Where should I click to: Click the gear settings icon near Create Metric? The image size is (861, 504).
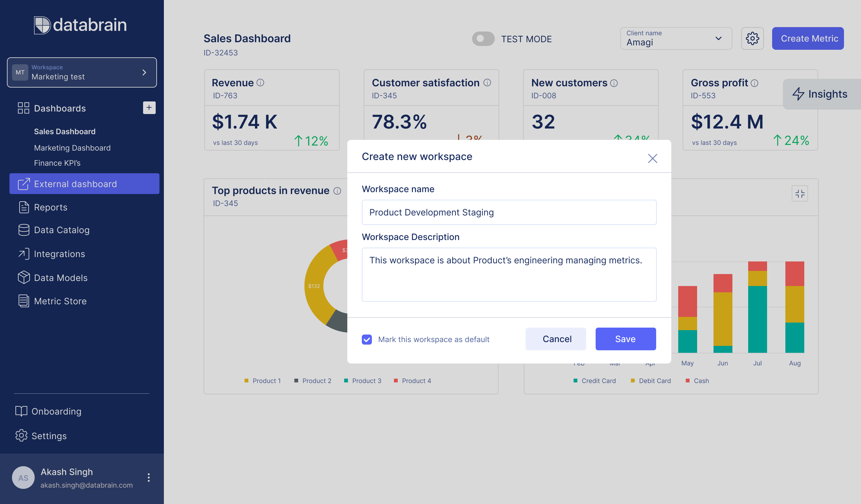[x=752, y=38]
